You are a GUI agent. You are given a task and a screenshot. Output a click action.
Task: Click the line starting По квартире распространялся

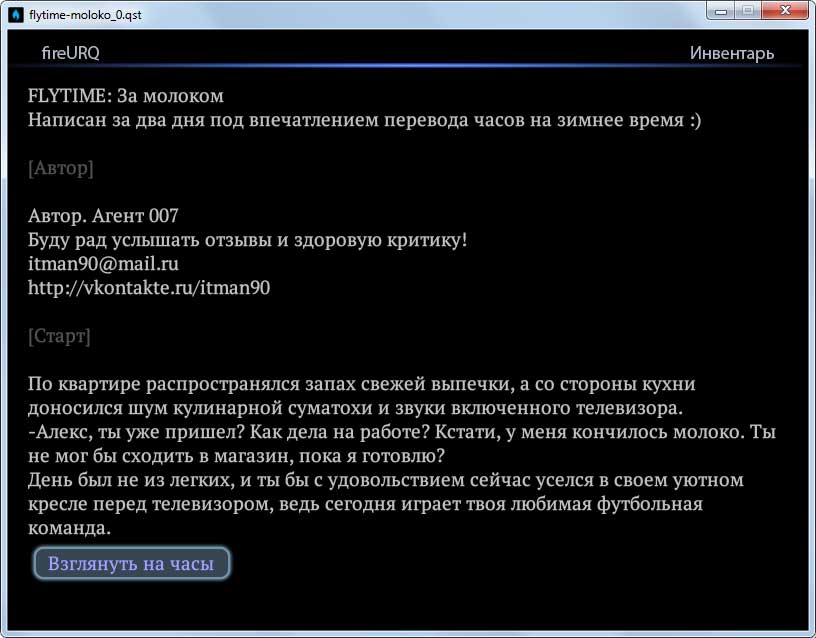[x=361, y=384]
